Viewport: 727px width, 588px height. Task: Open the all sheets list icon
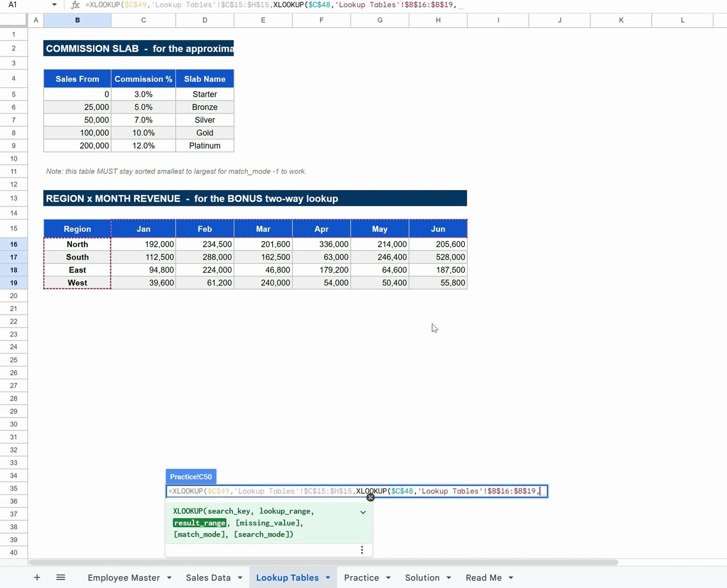tap(61, 577)
